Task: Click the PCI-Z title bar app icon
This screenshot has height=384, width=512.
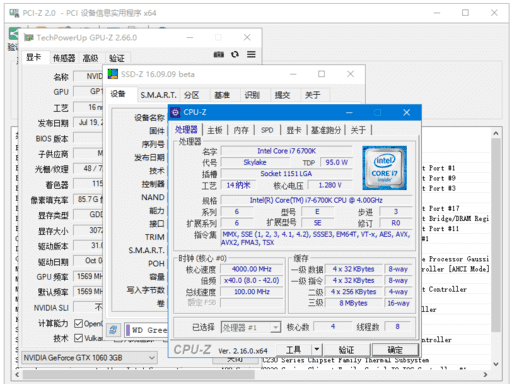Action: point(14,13)
